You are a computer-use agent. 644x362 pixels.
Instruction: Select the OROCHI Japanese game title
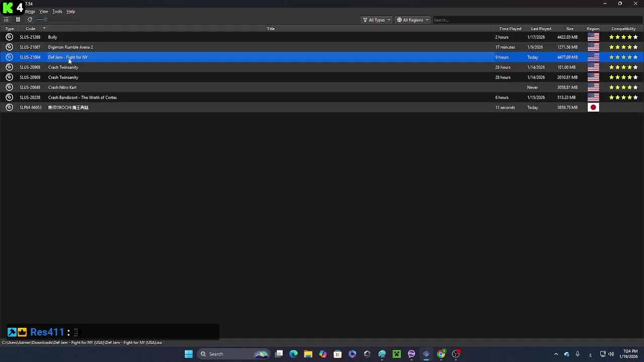pyautogui.click(x=68, y=108)
